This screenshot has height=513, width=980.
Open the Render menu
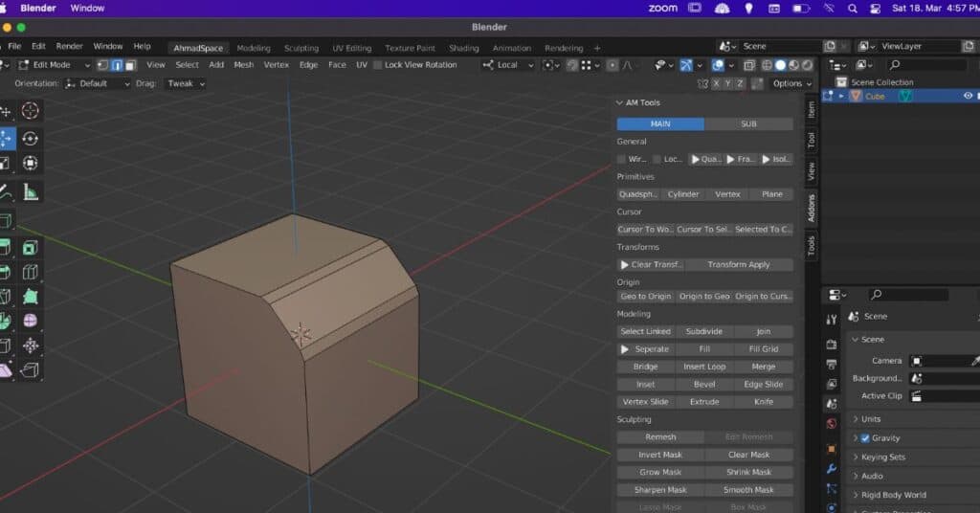pos(69,46)
